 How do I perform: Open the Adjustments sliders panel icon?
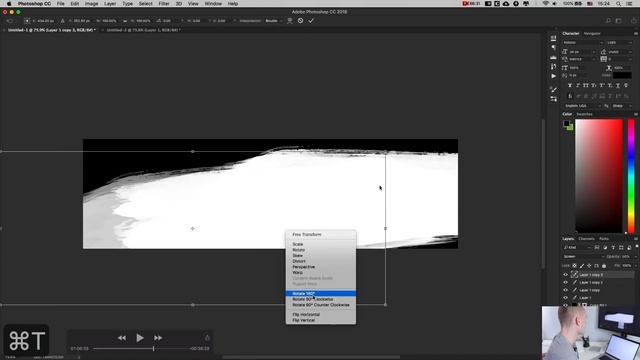[553, 99]
